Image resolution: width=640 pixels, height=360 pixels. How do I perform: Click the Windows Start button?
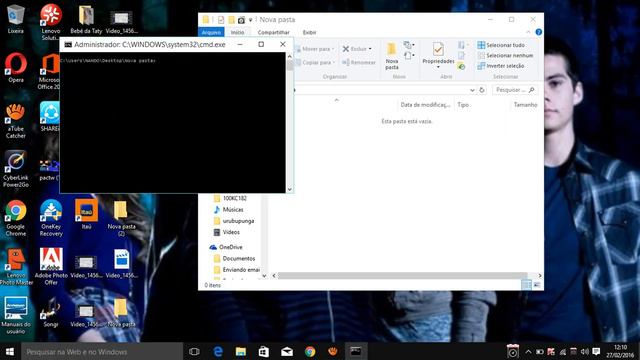tap(10, 351)
